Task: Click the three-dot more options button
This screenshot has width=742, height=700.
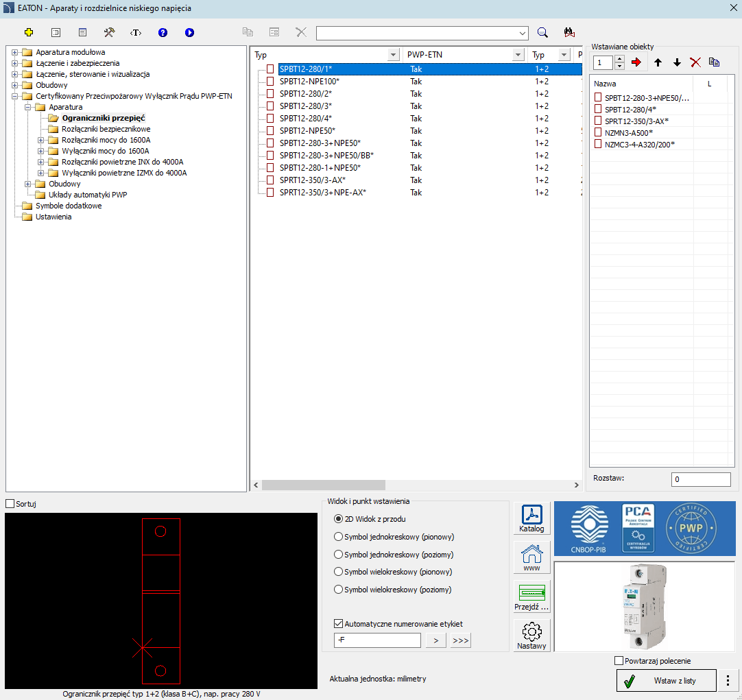Action: (x=728, y=681)
